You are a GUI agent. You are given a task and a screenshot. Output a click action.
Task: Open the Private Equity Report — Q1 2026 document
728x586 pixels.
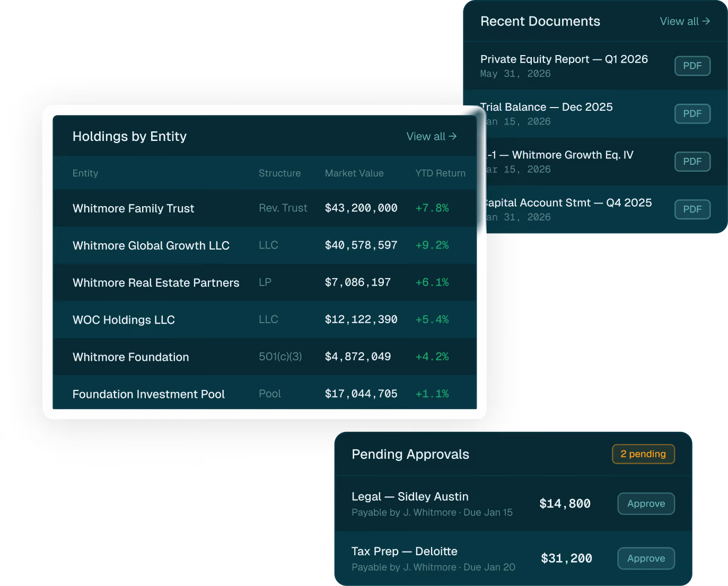click(564, 59)
